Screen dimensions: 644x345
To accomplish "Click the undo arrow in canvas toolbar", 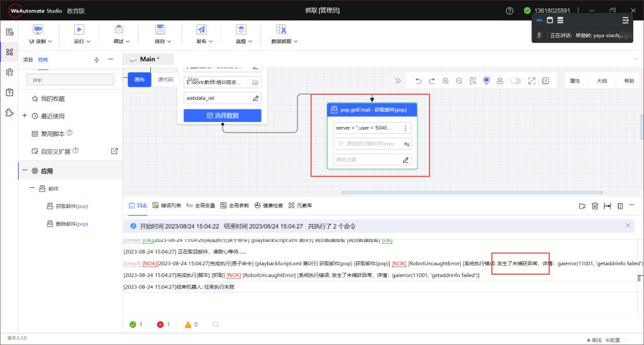I will tap(418, 81).
